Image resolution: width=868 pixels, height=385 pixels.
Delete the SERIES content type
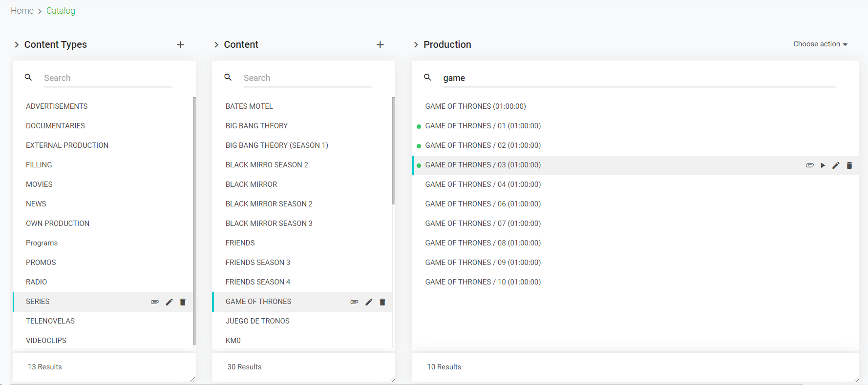pyautogui.click(x=183, y=302)
